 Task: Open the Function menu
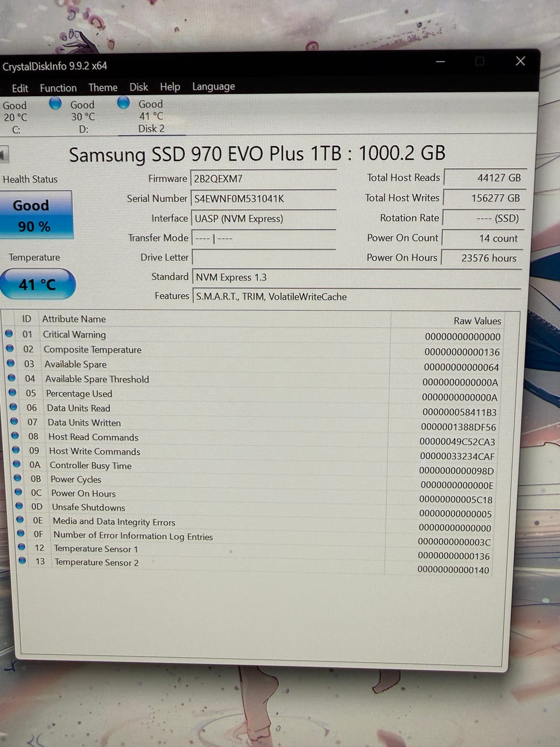point(58,88)
